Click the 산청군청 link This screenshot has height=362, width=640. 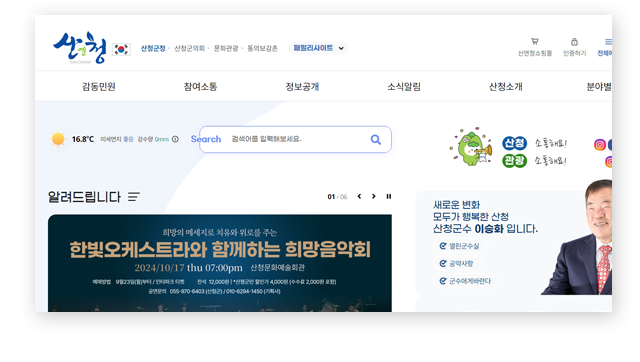(x=153, y=49)
